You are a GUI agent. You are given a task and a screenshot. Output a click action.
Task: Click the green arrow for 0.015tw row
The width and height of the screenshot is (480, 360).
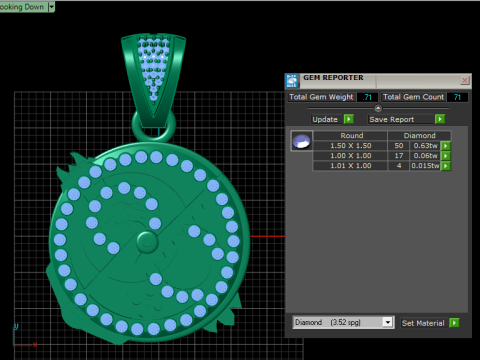[x=446, y=166]
